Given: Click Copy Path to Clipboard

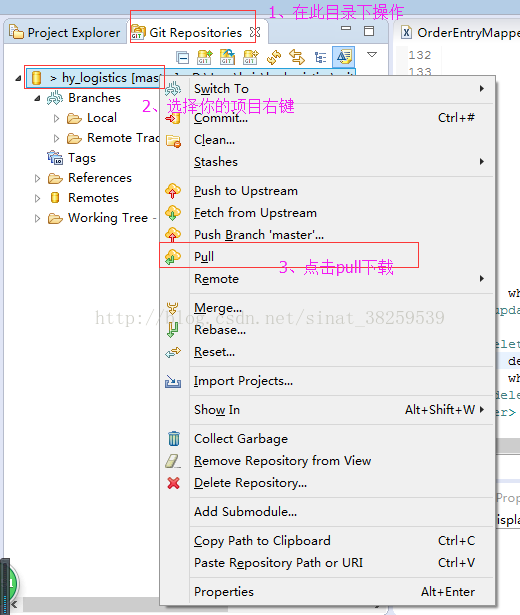Looking at the screenshot, I should 327,540.
